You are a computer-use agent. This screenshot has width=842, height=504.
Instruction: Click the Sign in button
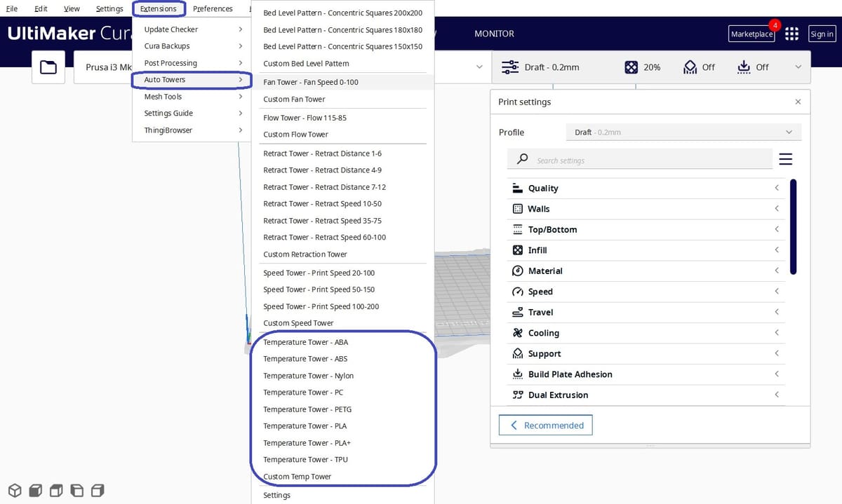click(x=822, y=34)
